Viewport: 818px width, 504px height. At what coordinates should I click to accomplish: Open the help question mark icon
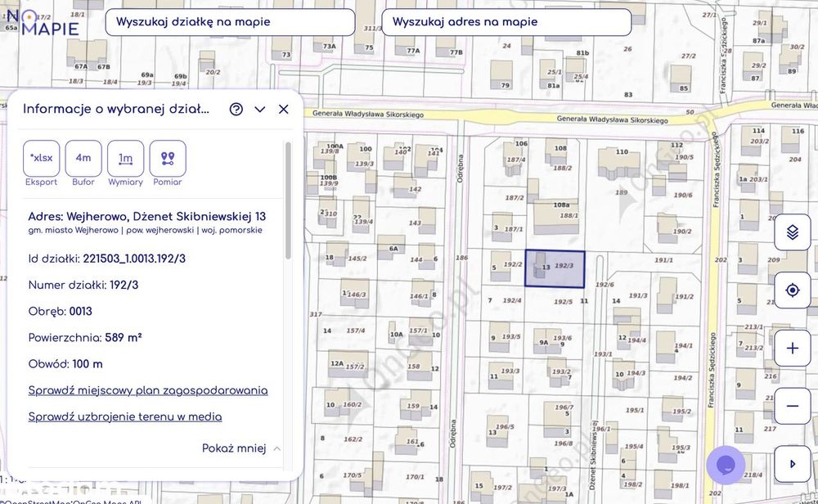(236, 109)
